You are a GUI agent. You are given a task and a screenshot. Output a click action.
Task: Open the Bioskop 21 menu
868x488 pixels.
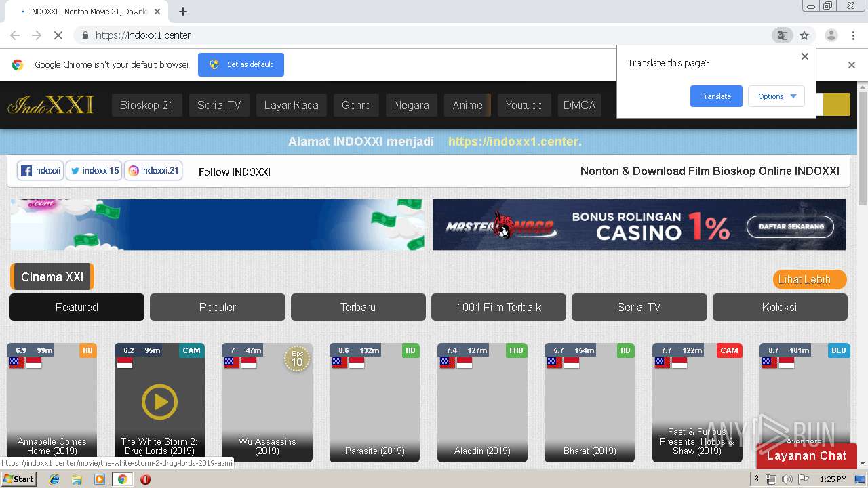147,105
